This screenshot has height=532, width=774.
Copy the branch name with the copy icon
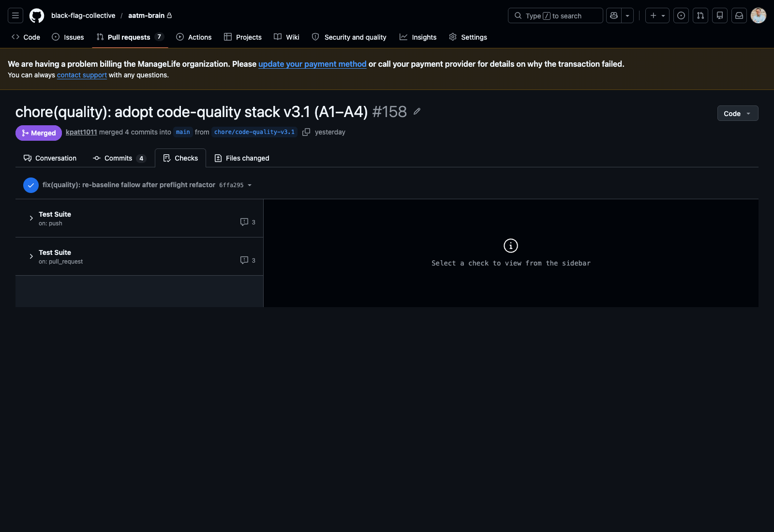307,132
